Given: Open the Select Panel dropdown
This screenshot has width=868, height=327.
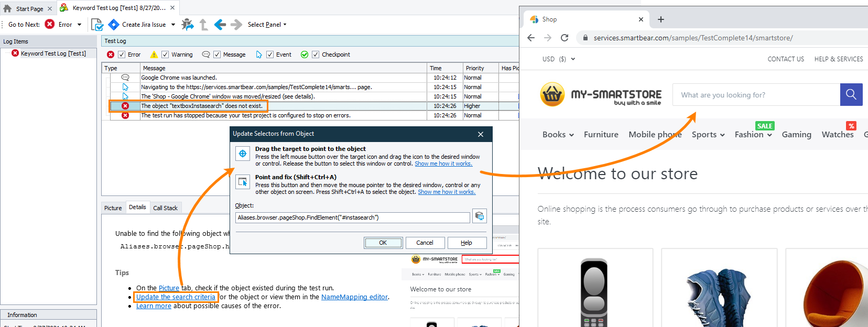Looking at the screenshot, I should coord(267,25).
